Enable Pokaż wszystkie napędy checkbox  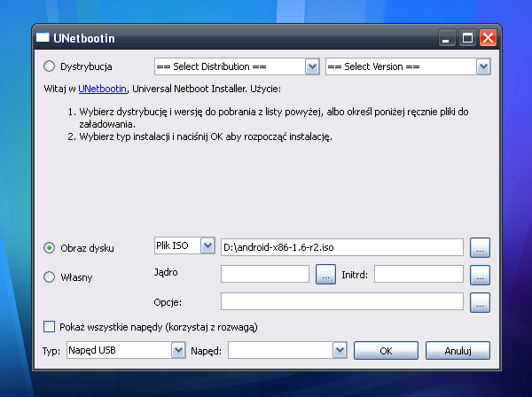49,327
